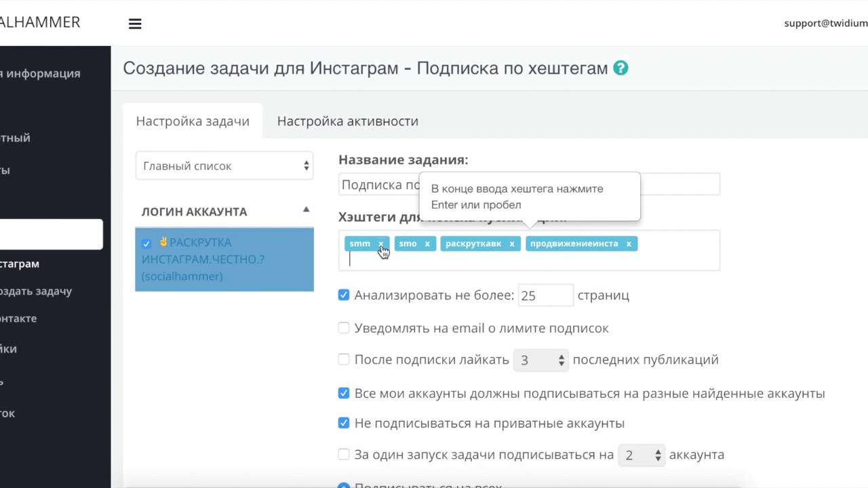Image resolution: width=868 pixels, height=488 pixels.
Task: Sort by ЛОГИН АККАУНТА arrow
Action: coord(306,210)
